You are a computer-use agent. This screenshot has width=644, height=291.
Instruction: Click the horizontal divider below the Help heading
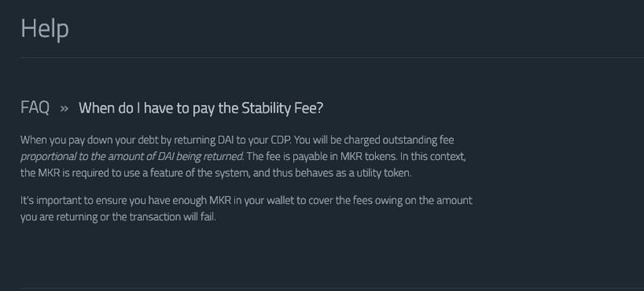pyautogui.click(x=332, y=58)
